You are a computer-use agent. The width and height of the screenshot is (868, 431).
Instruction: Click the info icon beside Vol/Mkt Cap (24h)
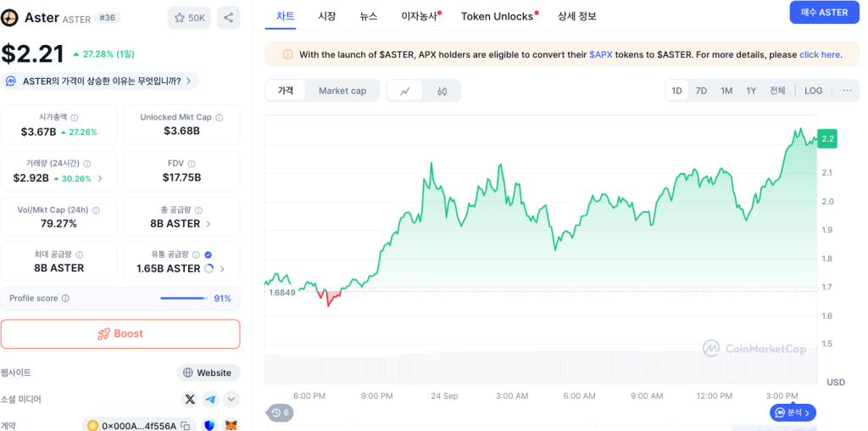click(x=97, y=210)
